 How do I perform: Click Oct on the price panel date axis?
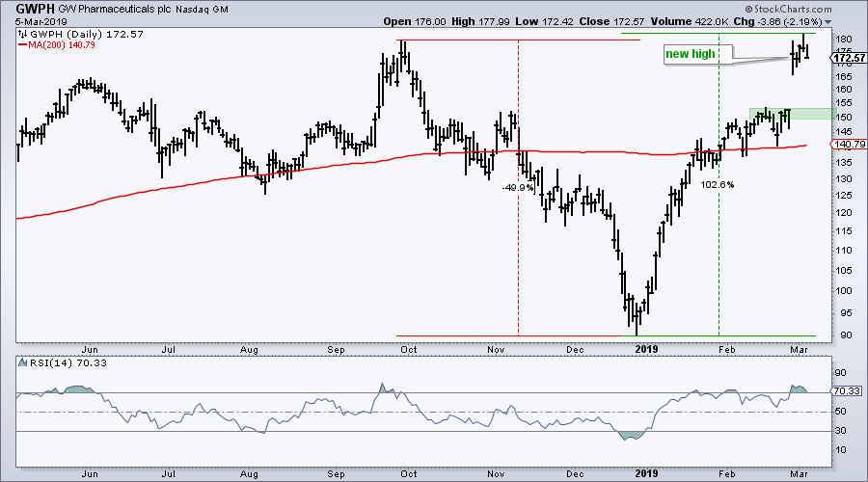pos(409,350)
